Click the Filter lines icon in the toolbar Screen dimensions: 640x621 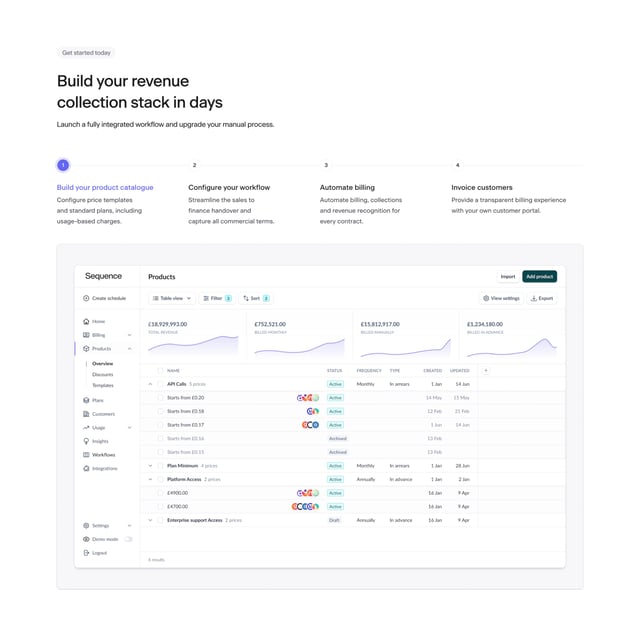(x=206, y=298)
